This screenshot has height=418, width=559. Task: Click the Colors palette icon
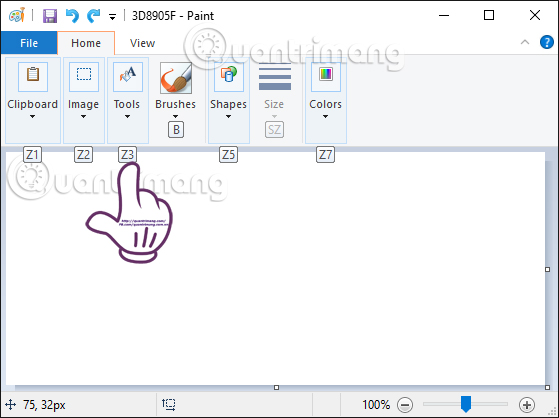(x=325, y=76)
